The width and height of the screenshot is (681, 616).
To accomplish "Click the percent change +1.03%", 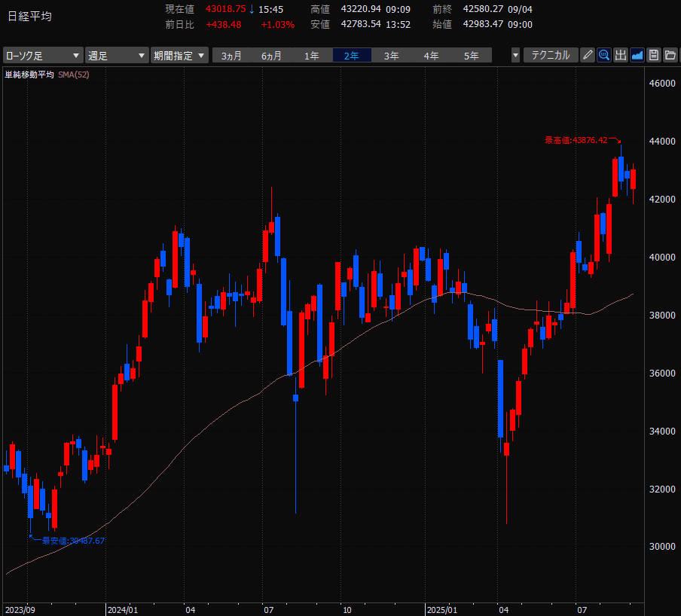I will click(278, 25).
